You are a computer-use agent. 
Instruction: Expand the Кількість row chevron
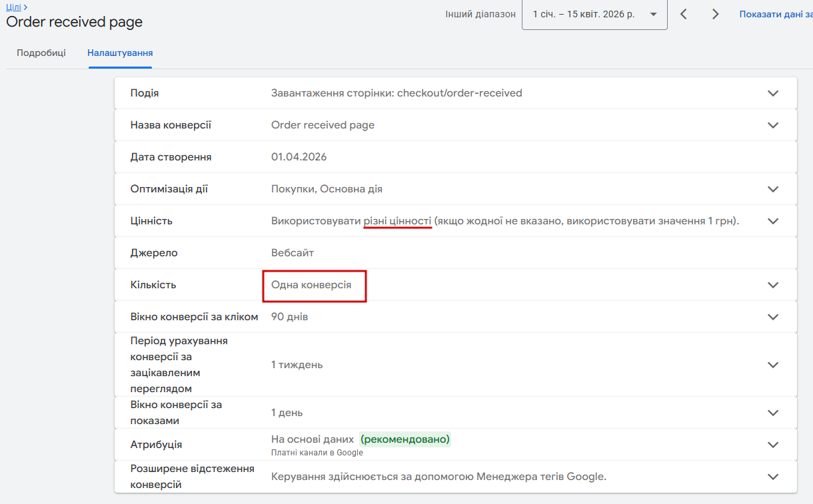tap(773, 285)
